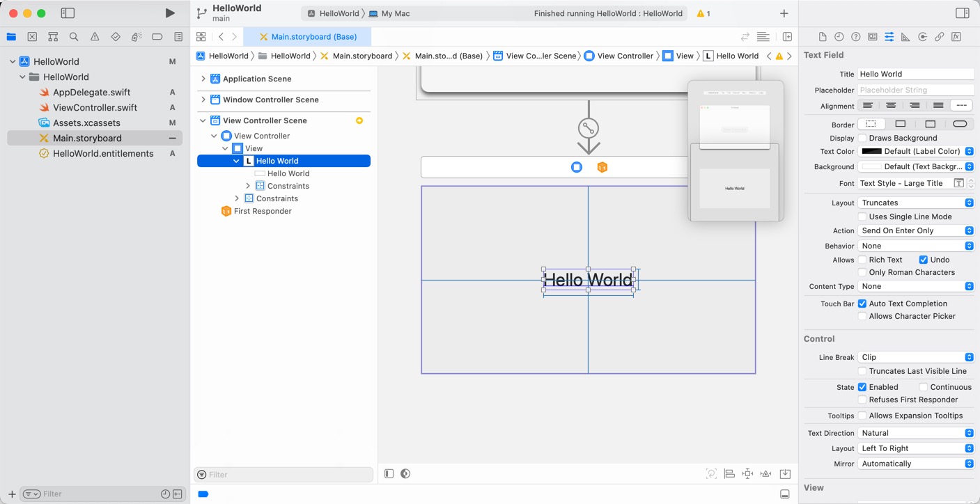Toggle document outline button below canvas
Image resolution: width=980 pixels, height=504 pixels.
(389, 473)
